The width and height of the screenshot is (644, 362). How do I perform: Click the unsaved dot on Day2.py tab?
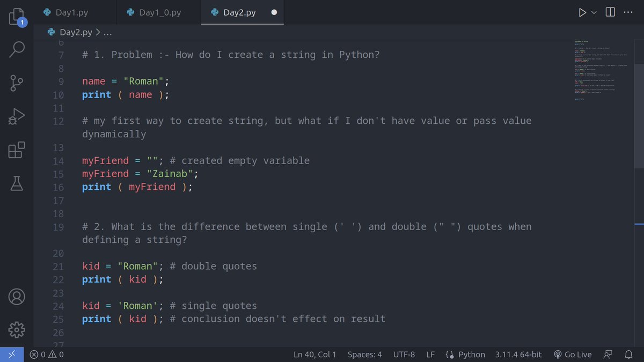pos(274,12)
